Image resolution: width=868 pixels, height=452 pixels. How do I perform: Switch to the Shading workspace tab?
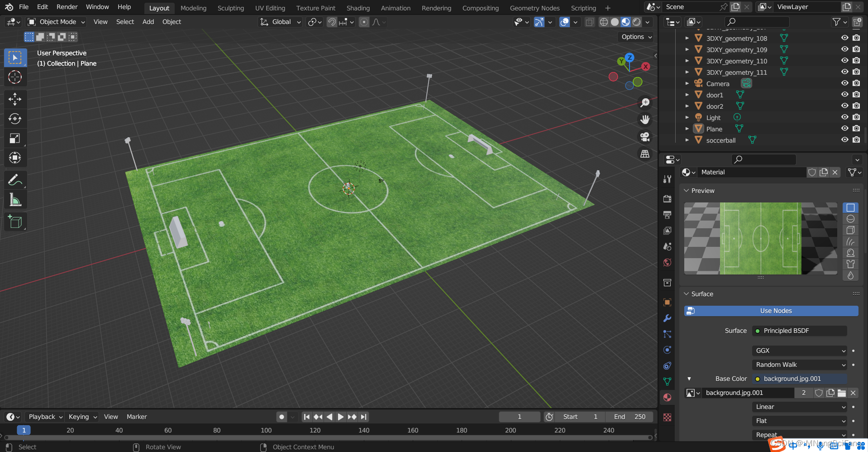358,8
